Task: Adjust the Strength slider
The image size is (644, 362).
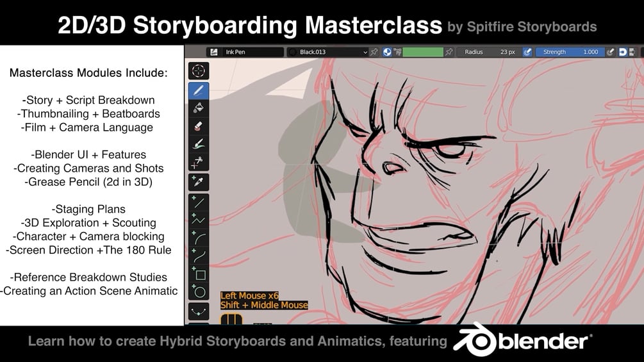Action: click(x=570, y=52)
